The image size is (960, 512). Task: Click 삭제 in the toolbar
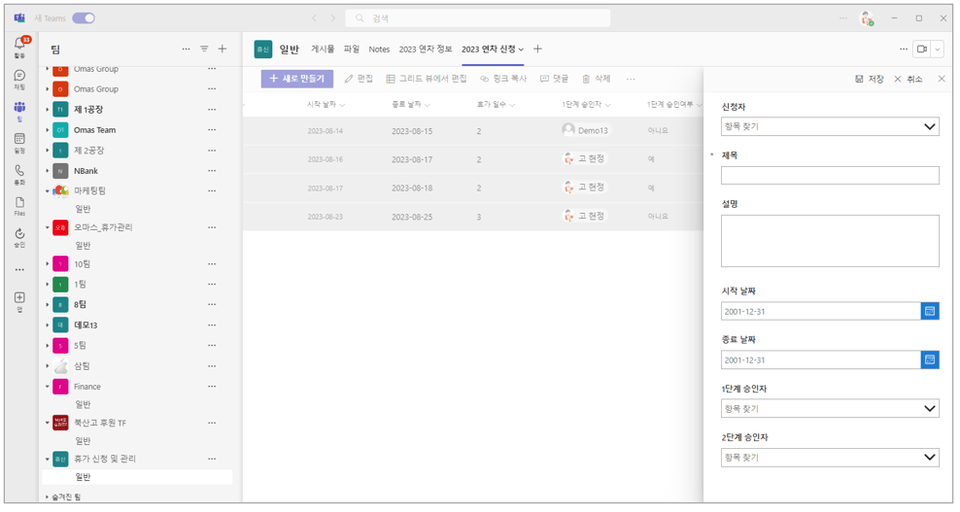[x=596, y=79]
